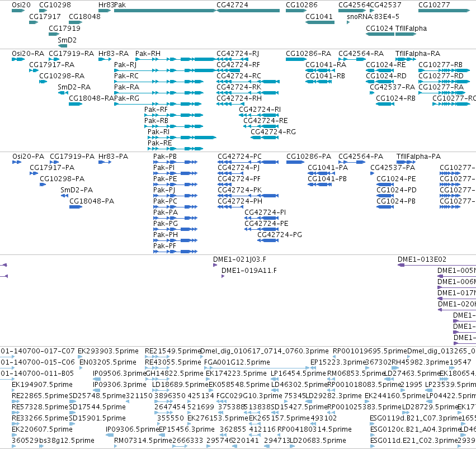Click the SD15901.5prime EST label
Viewport: 476px width, 449px height.
coord(97,418)
